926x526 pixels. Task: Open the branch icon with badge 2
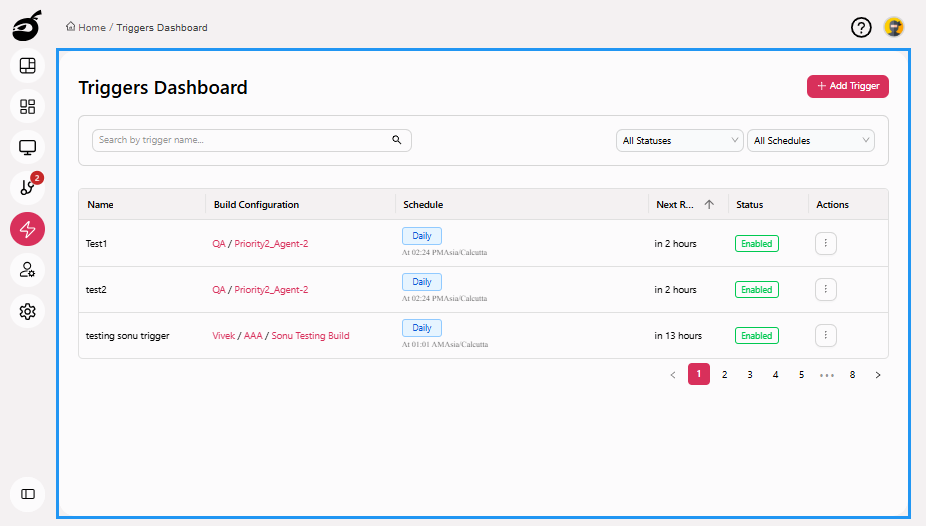click(x=28, y=188)
